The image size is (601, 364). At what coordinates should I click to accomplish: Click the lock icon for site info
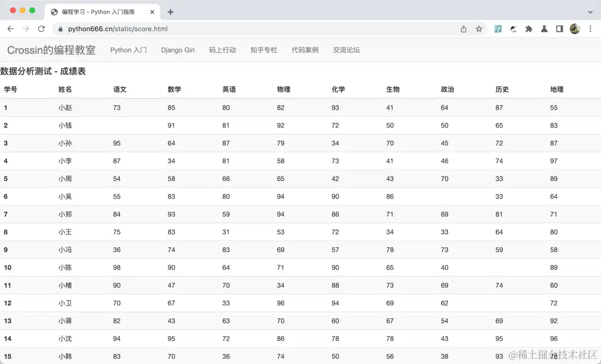pyautogui.click(x=60, y=29)
